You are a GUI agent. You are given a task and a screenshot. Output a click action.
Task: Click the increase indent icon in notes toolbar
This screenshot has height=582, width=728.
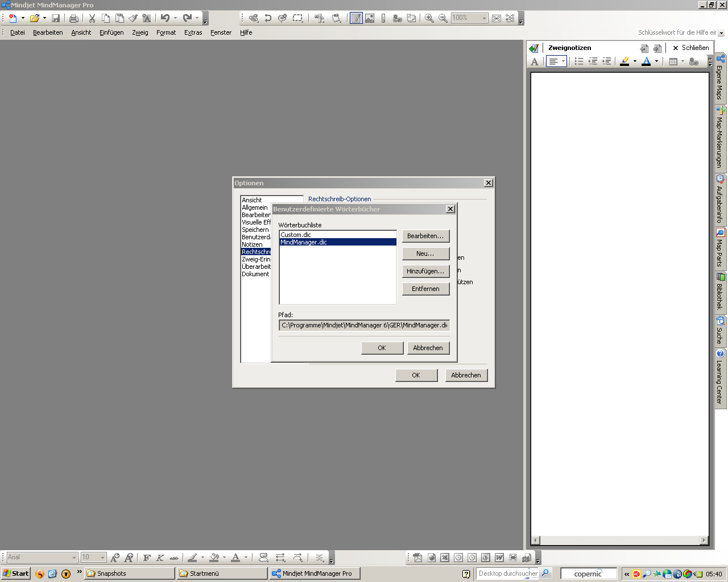pos(606,61)
